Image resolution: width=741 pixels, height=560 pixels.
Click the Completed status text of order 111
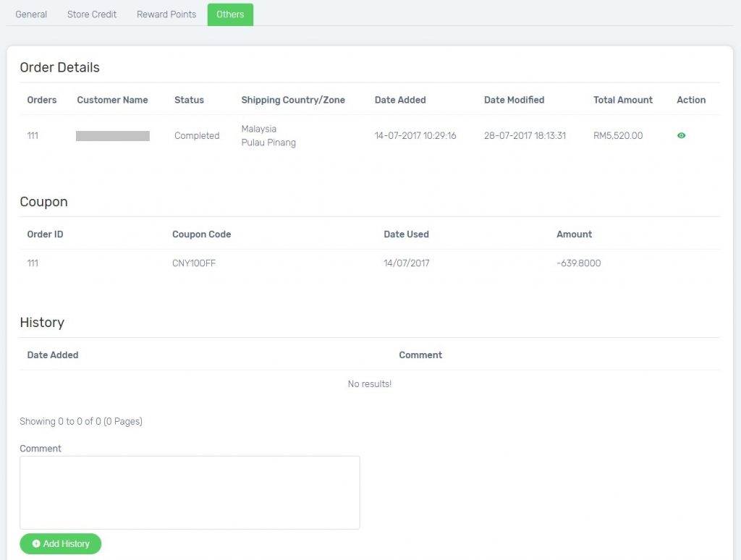196,135
